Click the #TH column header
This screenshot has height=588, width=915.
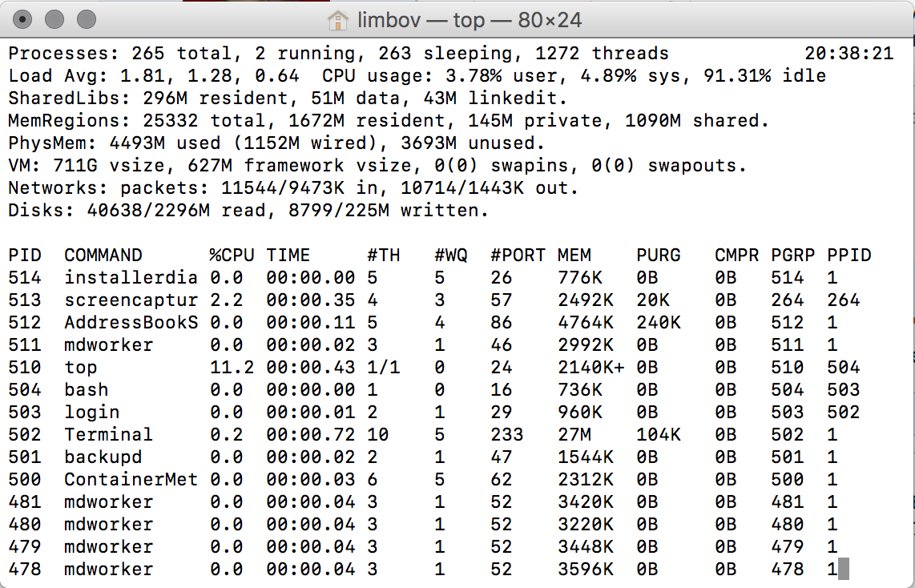point(384,256)
